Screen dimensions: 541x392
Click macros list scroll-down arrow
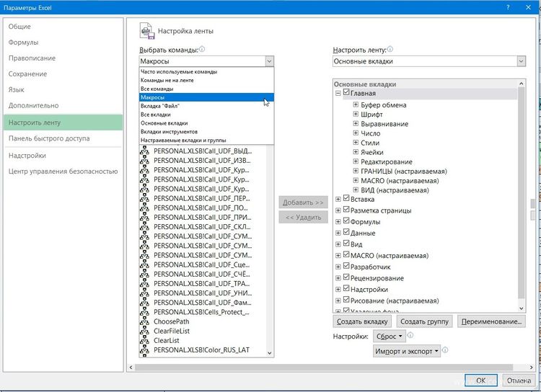coord(270,353)
